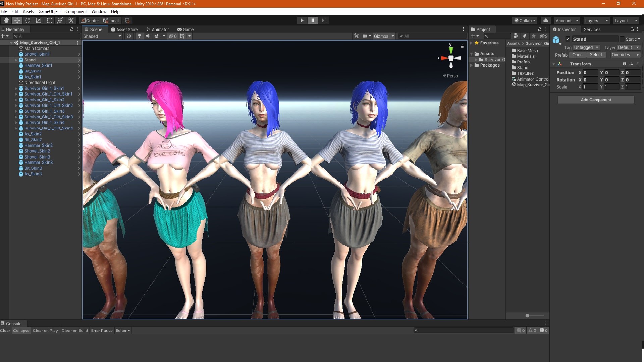Image resolution: width=644 pixels, height=362 pixels.
Task: Open the Component menu
Action: coord(76,11)
